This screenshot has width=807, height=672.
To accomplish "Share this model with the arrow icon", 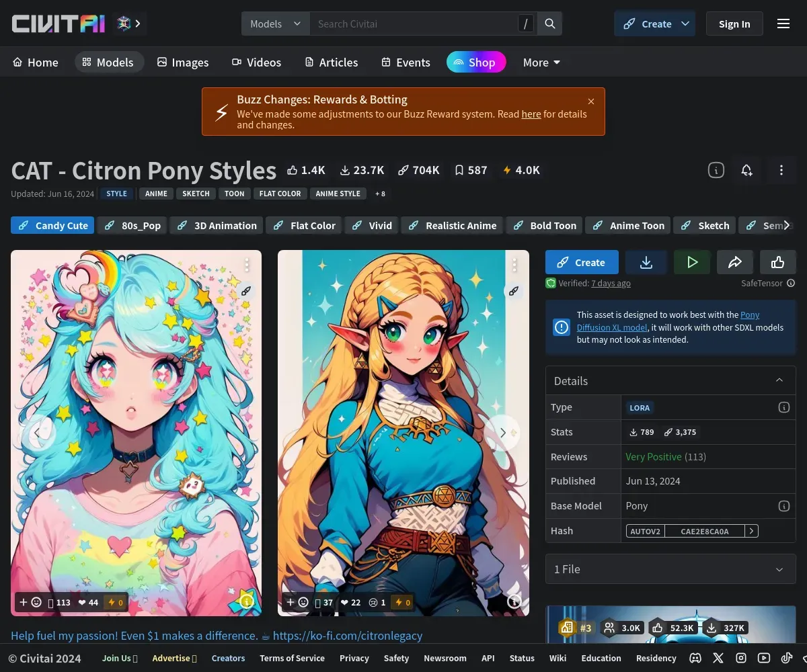I will 735,262.
